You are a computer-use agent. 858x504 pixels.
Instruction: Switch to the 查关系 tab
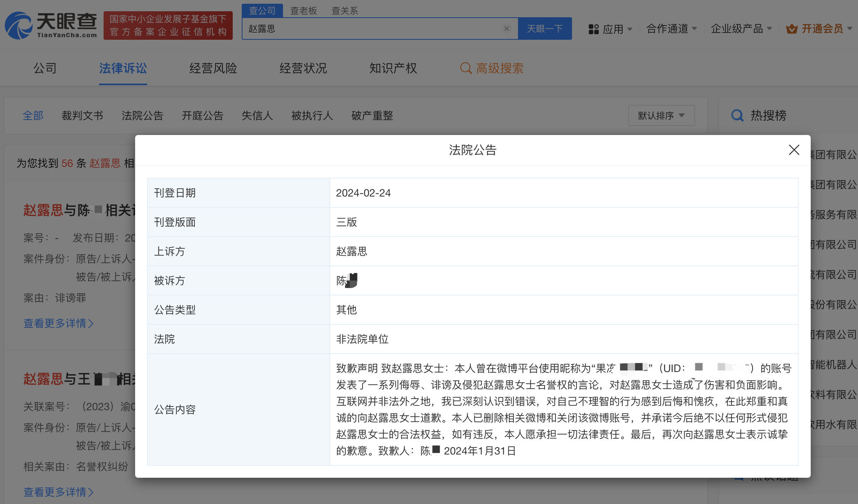[344, 10]
